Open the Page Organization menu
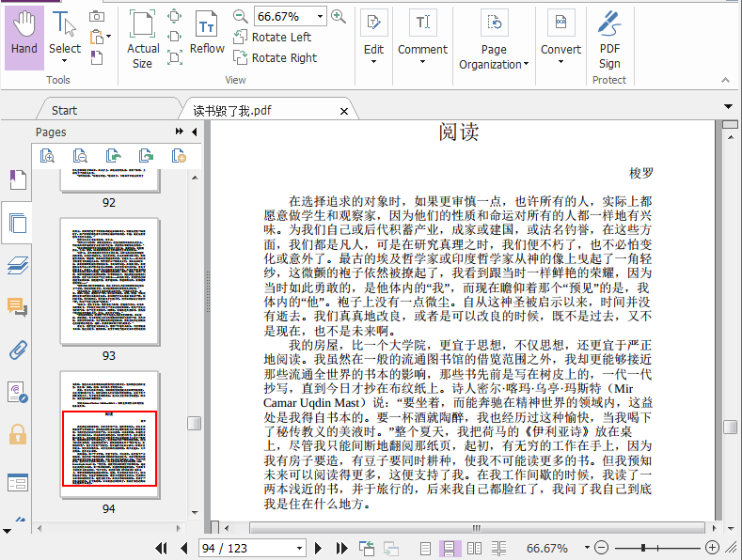This screenshot has width=742, height=560. click(x=494, y=39)
